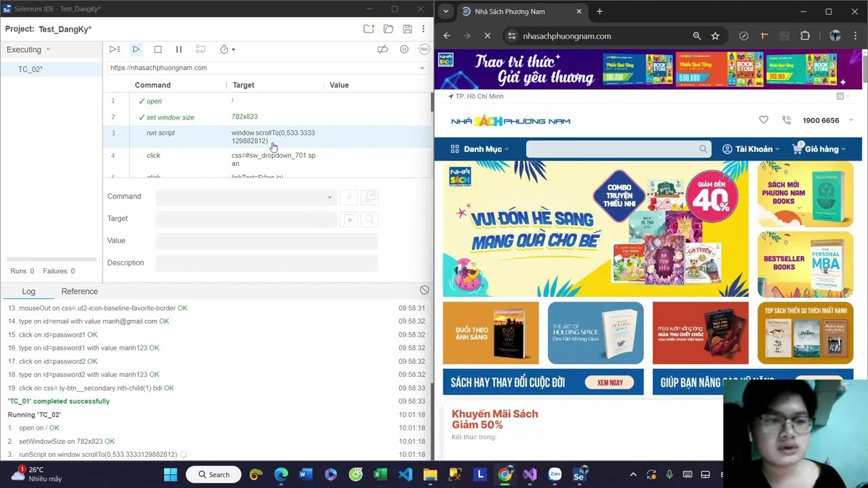Screen dimensions: 868x488
Task: Create a new project icon
Action: (368, 29)
